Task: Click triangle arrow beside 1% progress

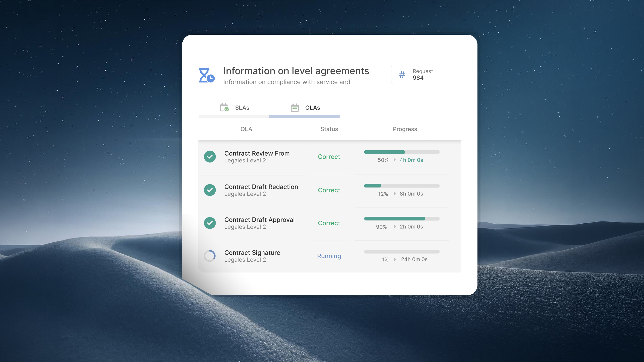Action: [x=395, y=259]
